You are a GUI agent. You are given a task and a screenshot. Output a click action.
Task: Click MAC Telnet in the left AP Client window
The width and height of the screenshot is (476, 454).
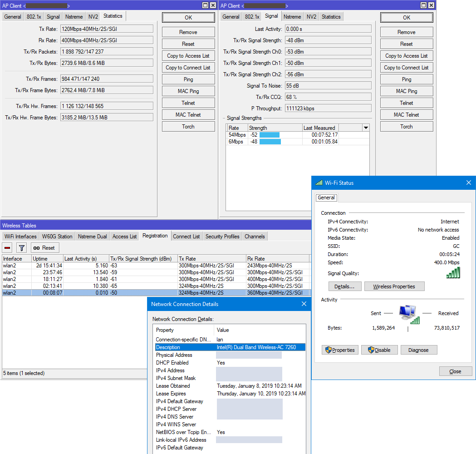tap(188, 115)
